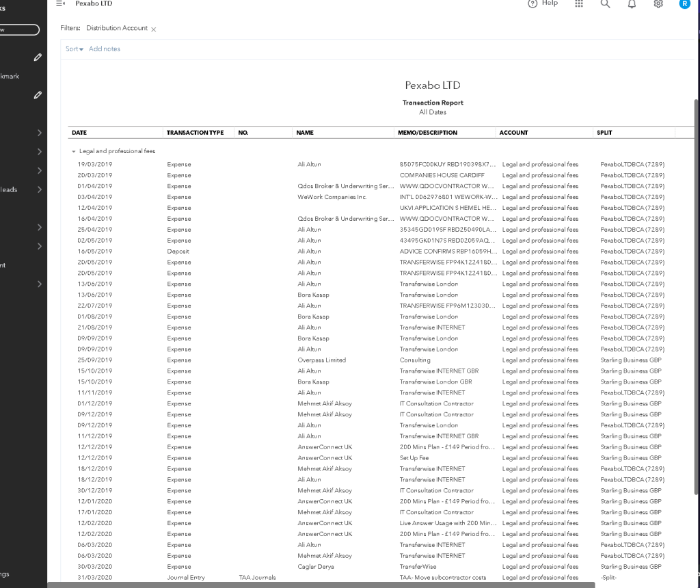Click the -Split- value in last row
700x588 pixels.
(608, 578)
